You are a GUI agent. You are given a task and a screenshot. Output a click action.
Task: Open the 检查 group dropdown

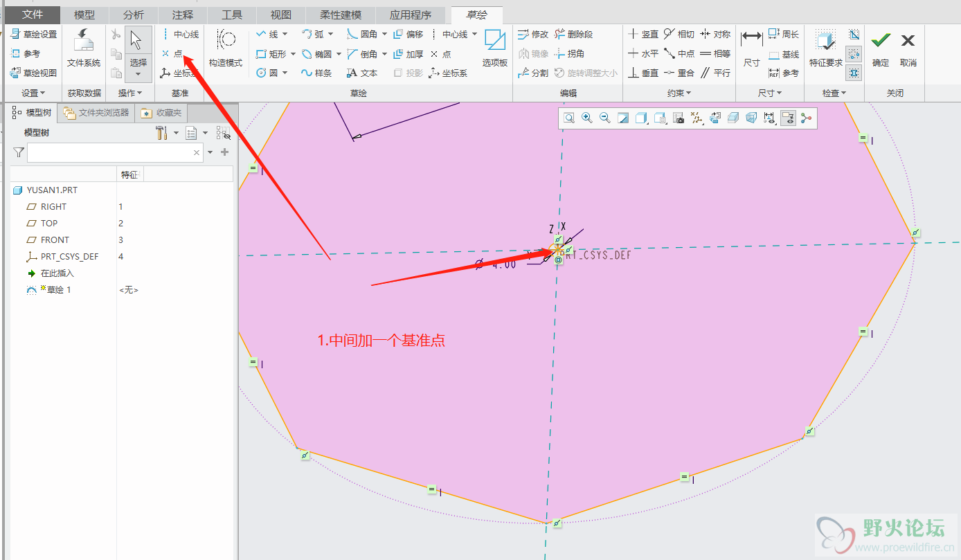pyautogui.click(x=834, y=93)
